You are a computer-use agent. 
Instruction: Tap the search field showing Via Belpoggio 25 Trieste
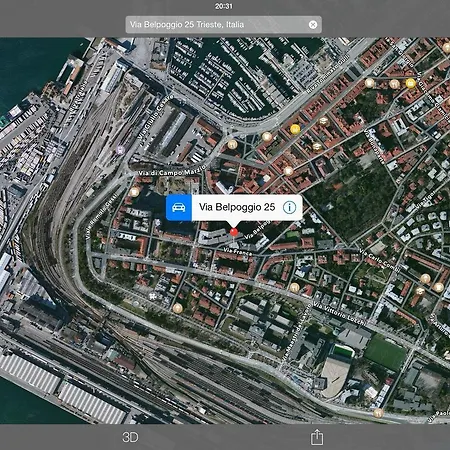click(223, 25)
